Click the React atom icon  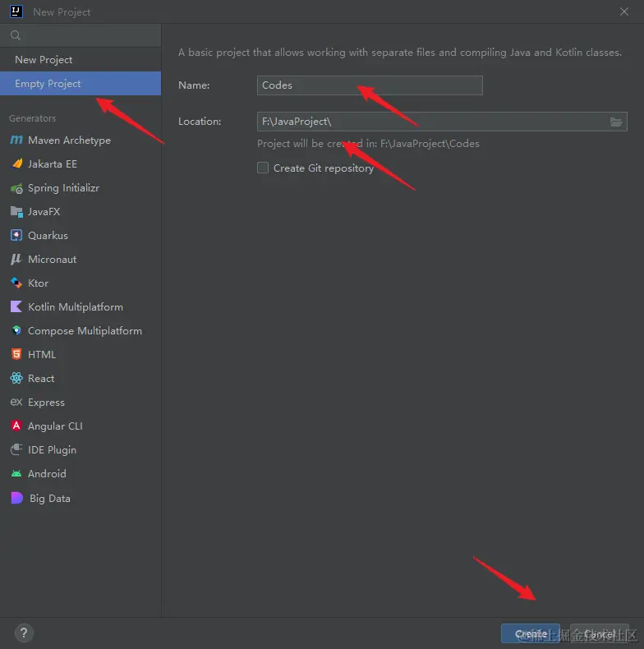point(16,378)
